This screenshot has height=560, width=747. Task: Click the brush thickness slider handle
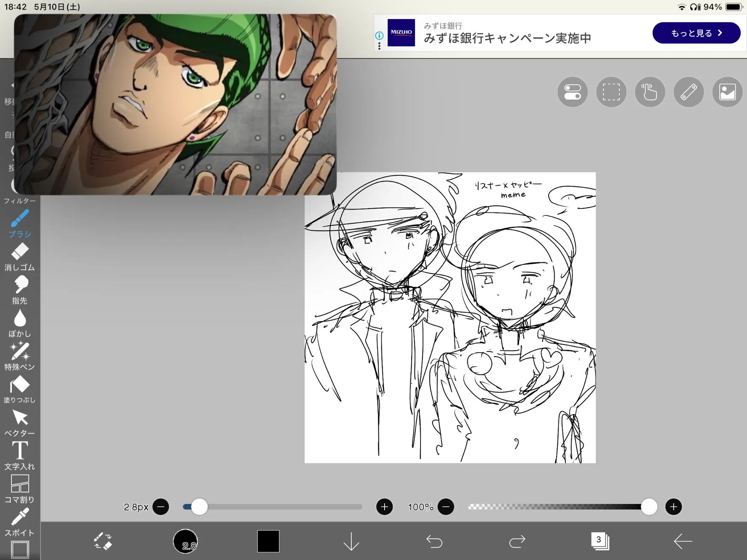coord(199,506)
